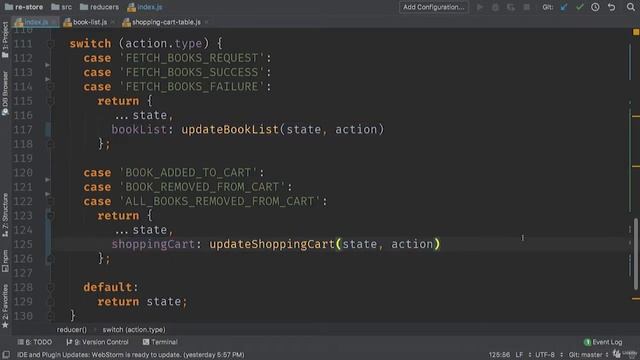Screen dimensions: 640x360
Task: Click the first yellow warning stripe on scrollbar
Action: (636, 117)
